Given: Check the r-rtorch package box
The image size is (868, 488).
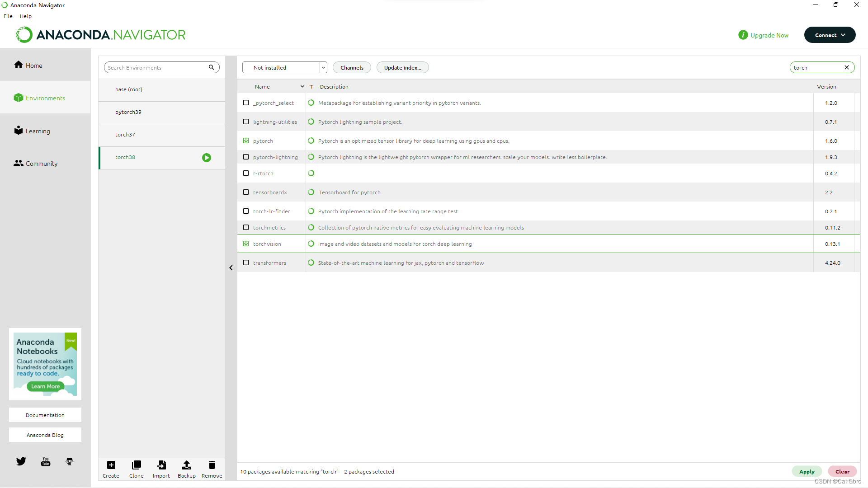Looking at the screenshot, I should [246, 173].
